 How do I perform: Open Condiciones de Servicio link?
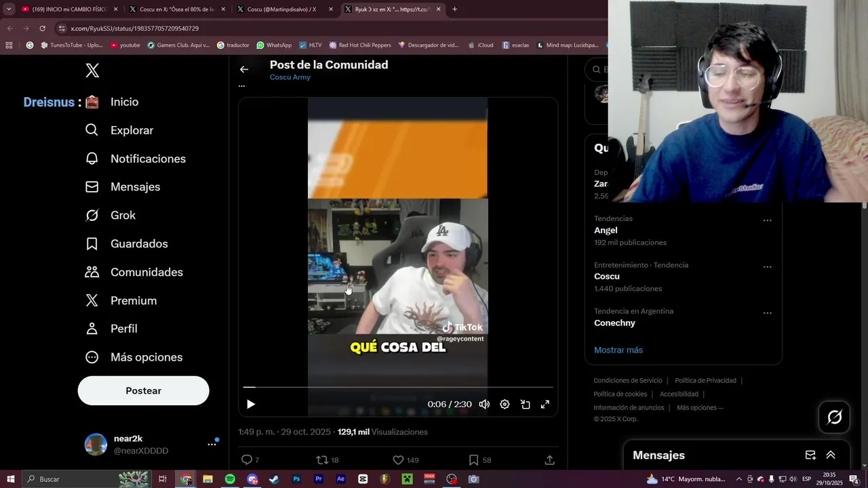[627, 381]
